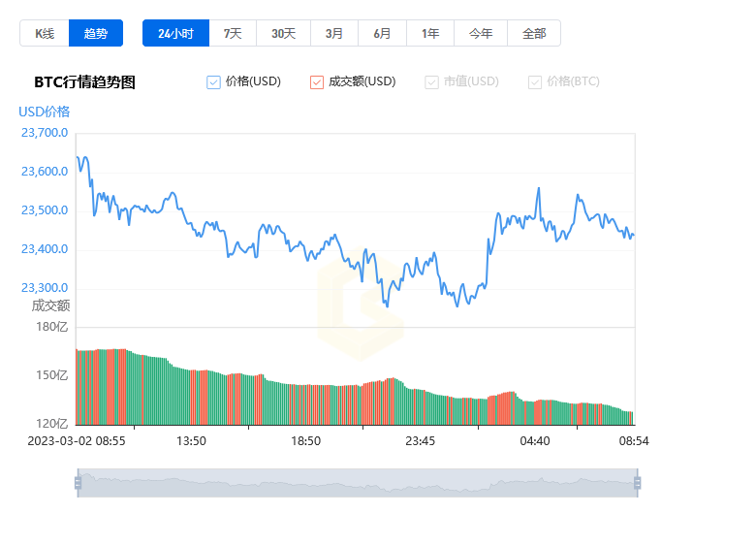
Task: Click the 23:45 time axis label
Action: (421, 441)
